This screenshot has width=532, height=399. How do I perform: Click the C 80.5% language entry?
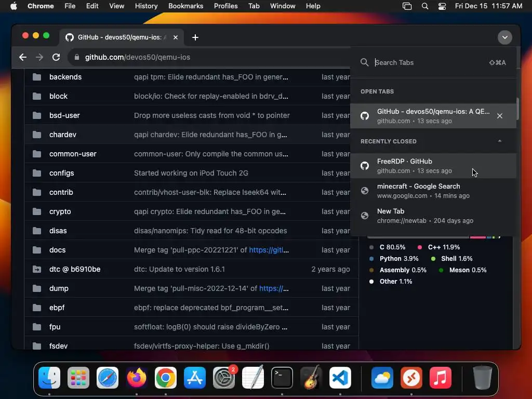392,247
